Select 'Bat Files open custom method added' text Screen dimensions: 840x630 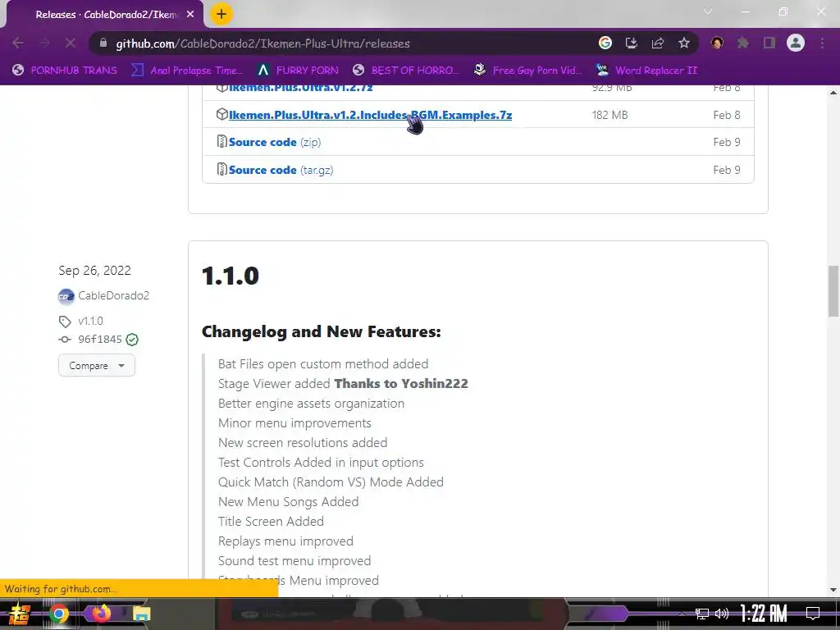tap(323, 363)
